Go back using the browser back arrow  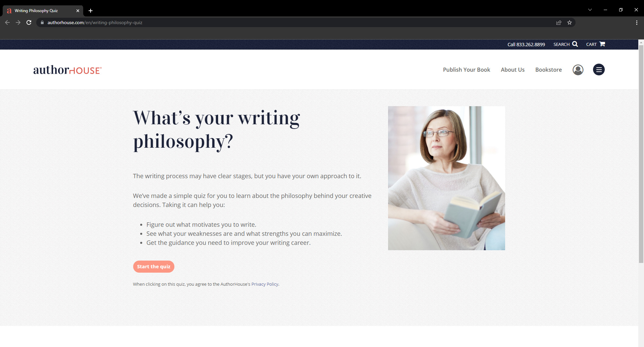click(7, 22)
